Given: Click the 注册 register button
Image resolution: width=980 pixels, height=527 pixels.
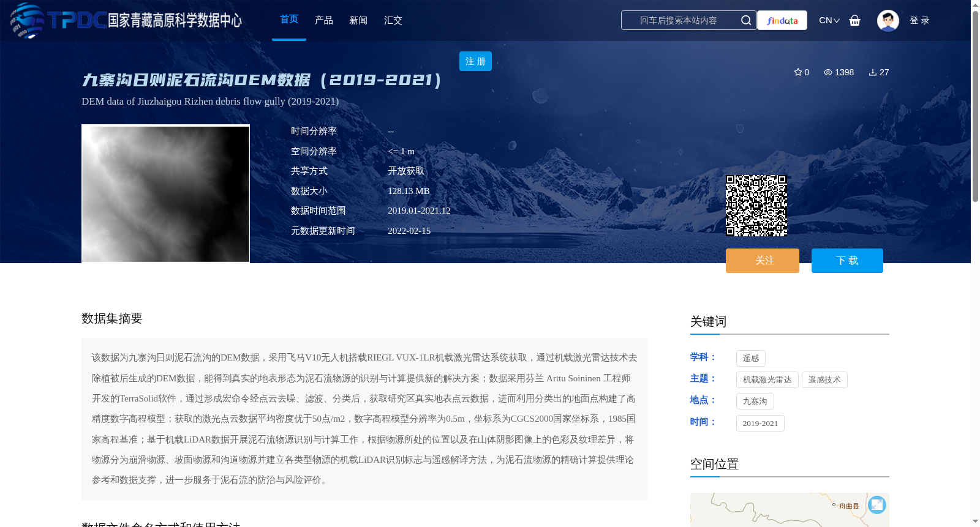Looking at the screenshot, I should (x=475, y=61).
